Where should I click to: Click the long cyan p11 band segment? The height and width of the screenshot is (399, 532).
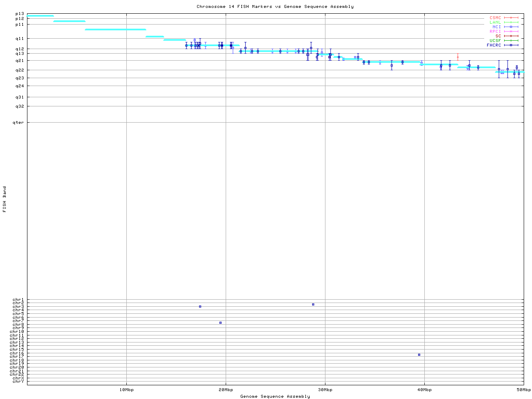[x=116, y=30]
